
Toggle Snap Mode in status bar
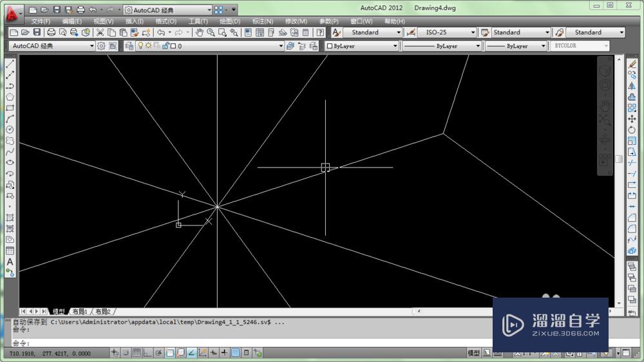click(x=126, y=352)
